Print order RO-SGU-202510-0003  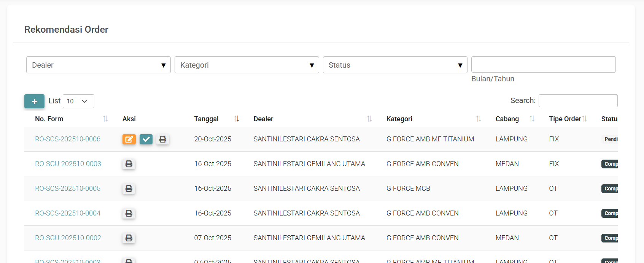tap(129, 164)
